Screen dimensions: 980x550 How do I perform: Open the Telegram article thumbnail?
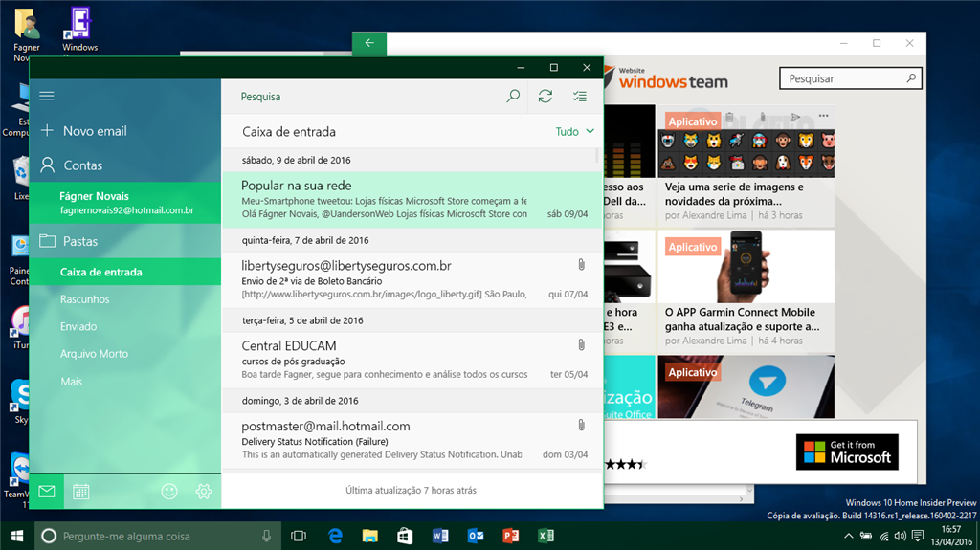[x=746, y=386]
